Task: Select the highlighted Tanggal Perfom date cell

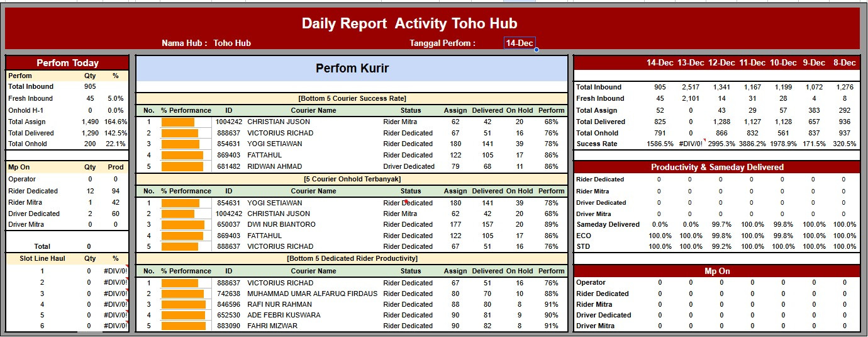Action: click(520, 43)
